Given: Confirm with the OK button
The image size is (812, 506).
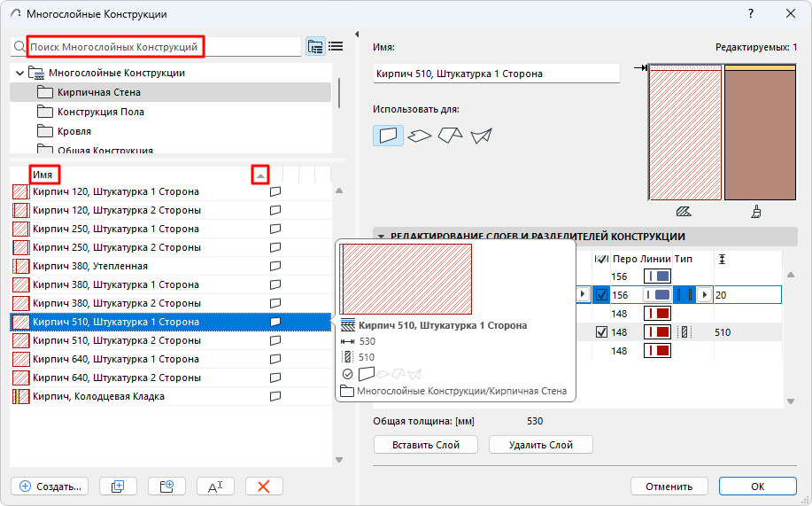Looking at the screenshot, I should pos(758,487).
